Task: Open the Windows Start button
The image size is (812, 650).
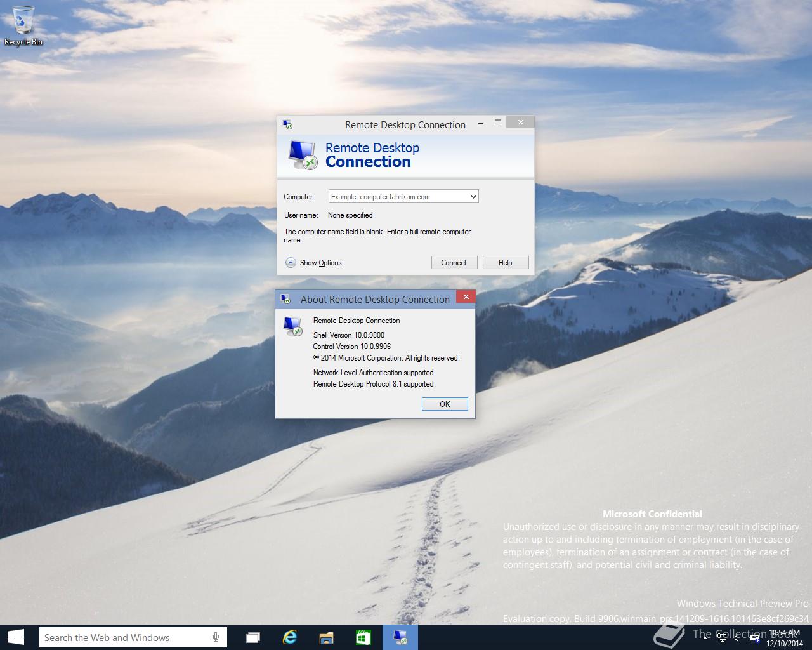Action: tap(15, 637)
